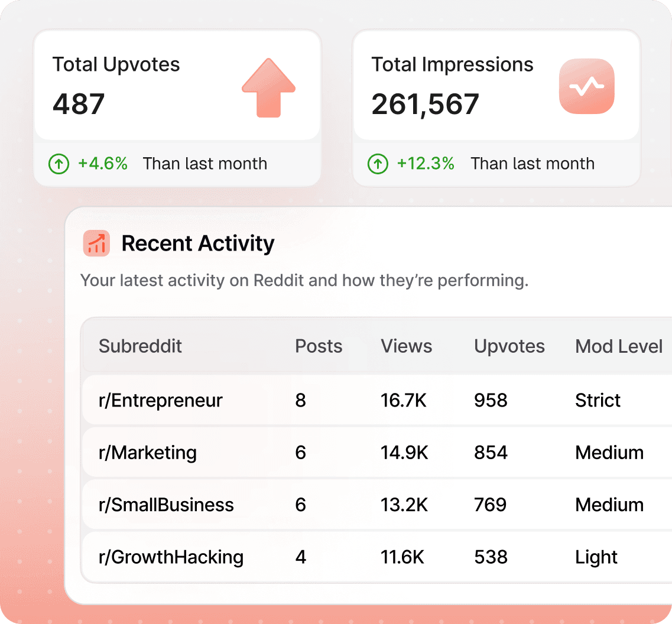Viewport: 672px width, 624px height.
Task: Click the Total Impressions value 261,567
Action: click(x=425, y=105)
